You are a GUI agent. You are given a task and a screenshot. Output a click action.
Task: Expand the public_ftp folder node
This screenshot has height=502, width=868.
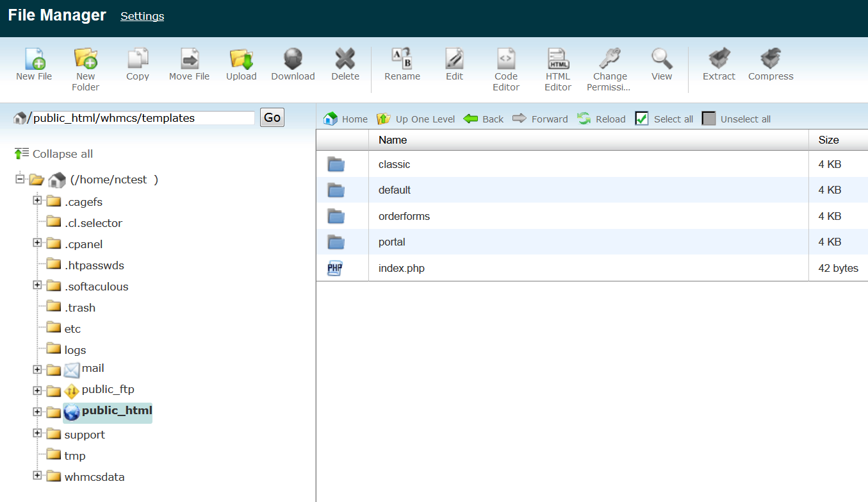[x=37, y=391]
